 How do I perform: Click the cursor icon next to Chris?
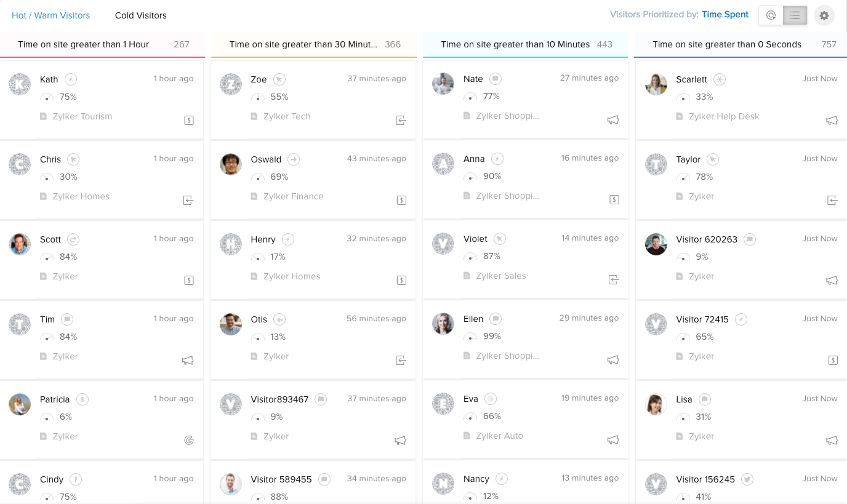73,159
